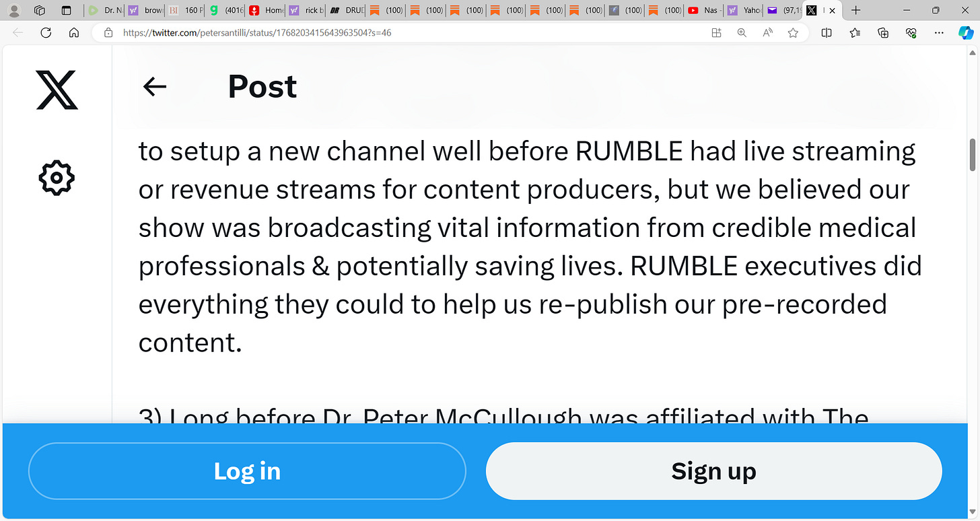
Task: Switch to the Dr. N tab
Action: (104, 10)
